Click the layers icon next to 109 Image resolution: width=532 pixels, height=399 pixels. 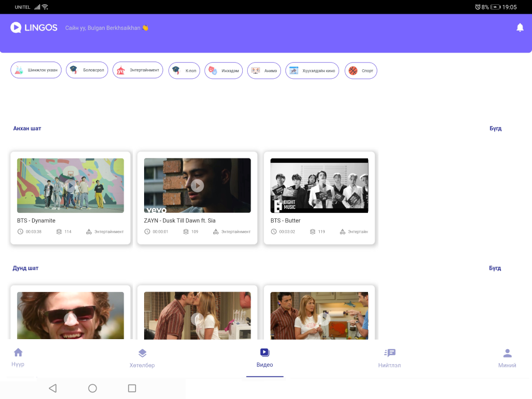[x=186, y=232]
